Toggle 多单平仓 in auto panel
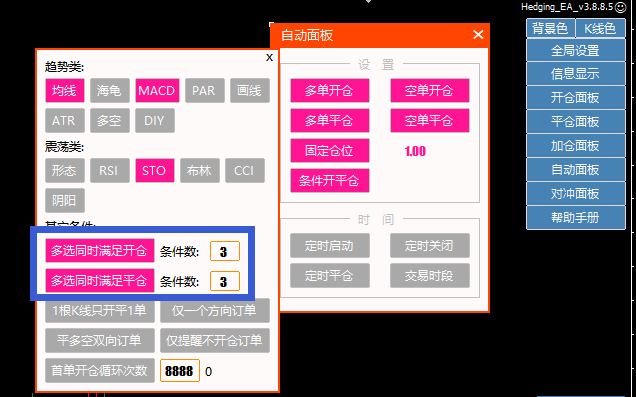 coord(330,121)
